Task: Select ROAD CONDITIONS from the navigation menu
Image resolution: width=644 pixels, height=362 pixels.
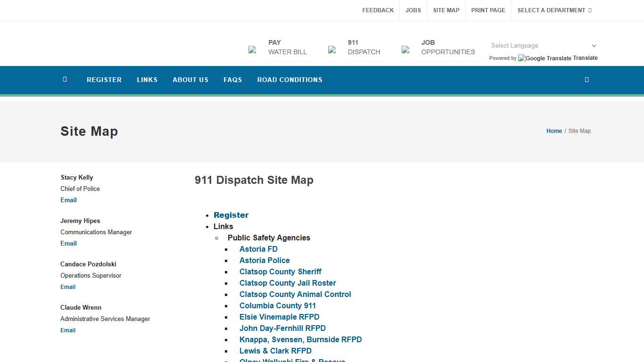Action: (289, 80)
